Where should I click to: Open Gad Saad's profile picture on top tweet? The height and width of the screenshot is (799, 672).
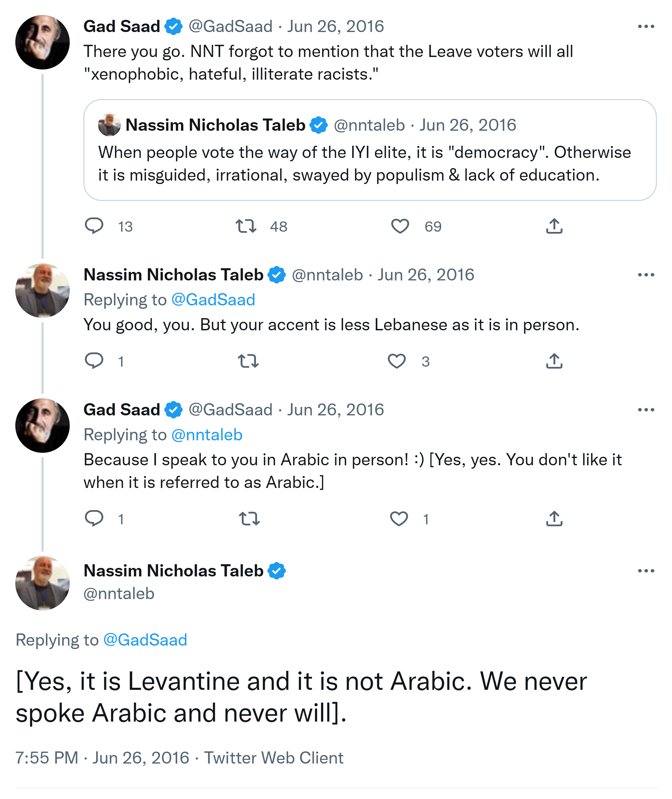42,42
